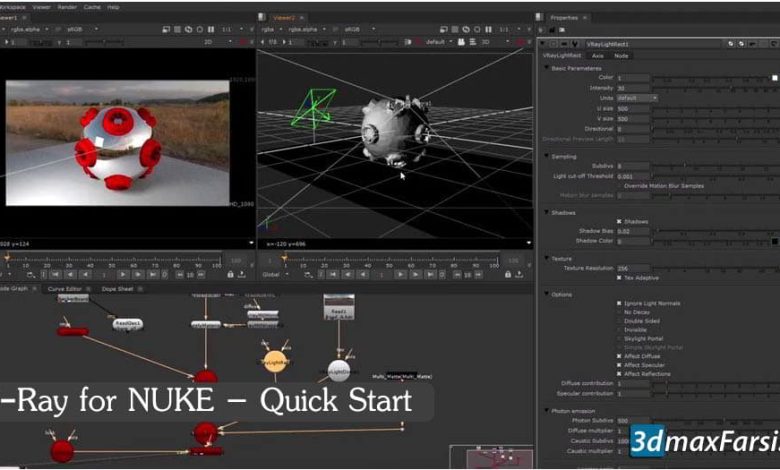Click Viewer2 play forward button
This screenshot has width=780, height=470.
click(400, 275)
